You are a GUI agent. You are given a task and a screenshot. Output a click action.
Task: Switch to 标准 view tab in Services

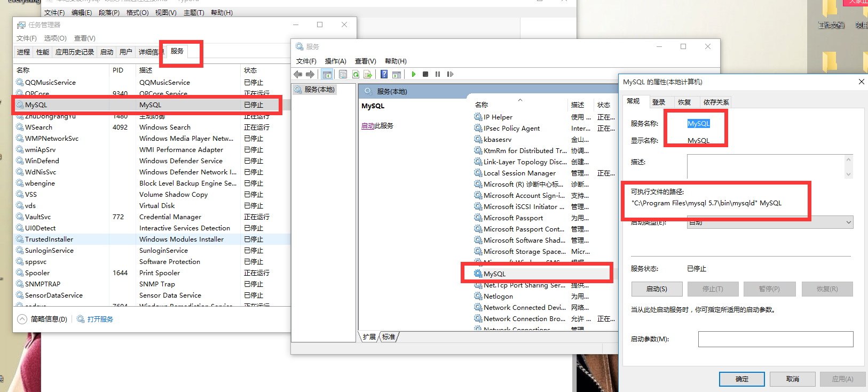click(389, 337)
